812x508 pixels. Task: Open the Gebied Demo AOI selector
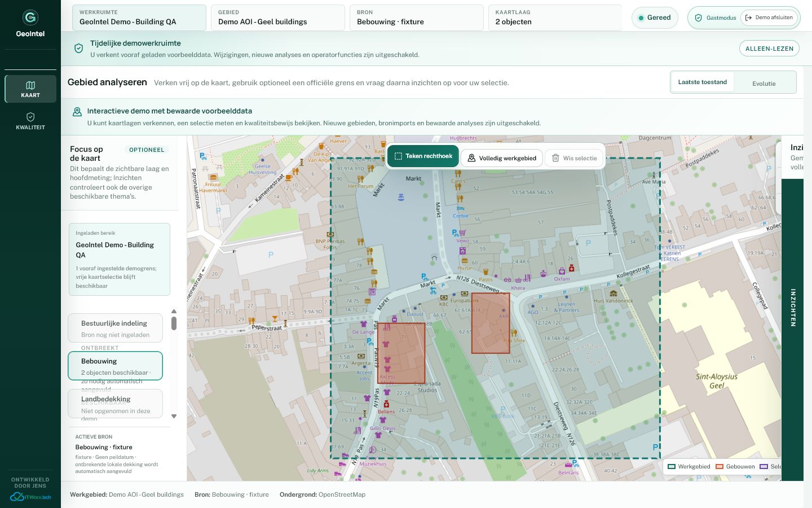pos(277,17)
